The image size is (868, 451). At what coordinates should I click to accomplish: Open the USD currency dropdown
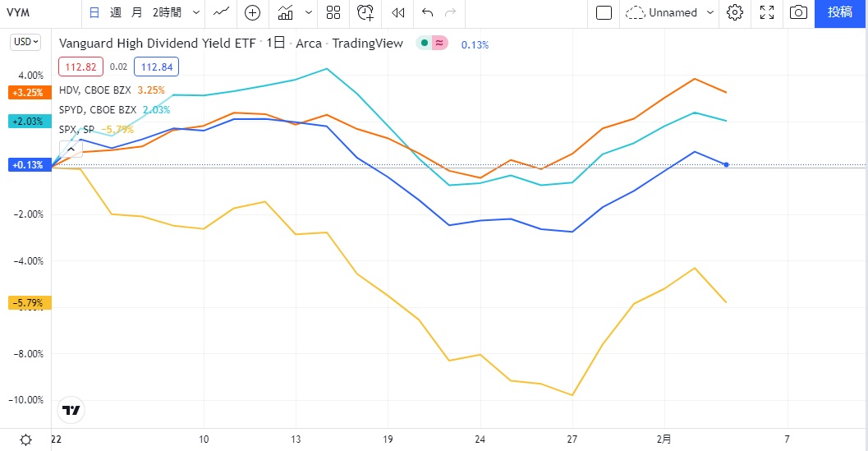(x=25, y=42)
